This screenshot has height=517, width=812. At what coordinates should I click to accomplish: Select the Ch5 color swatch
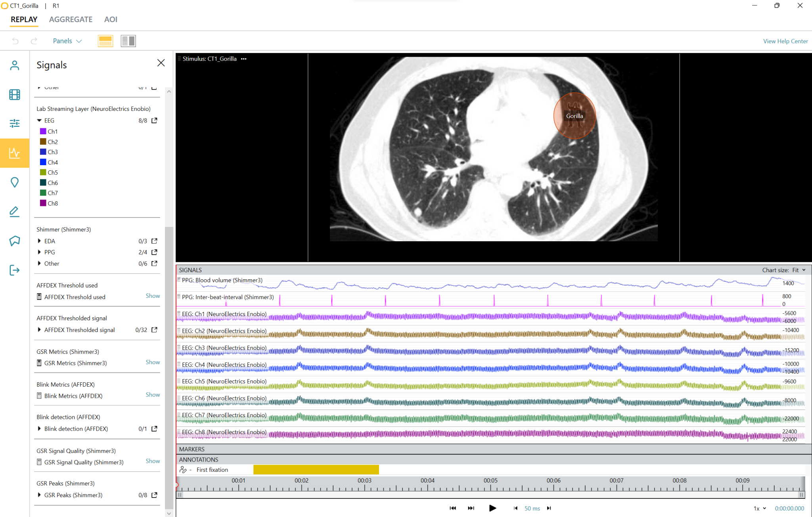[42, 172]
